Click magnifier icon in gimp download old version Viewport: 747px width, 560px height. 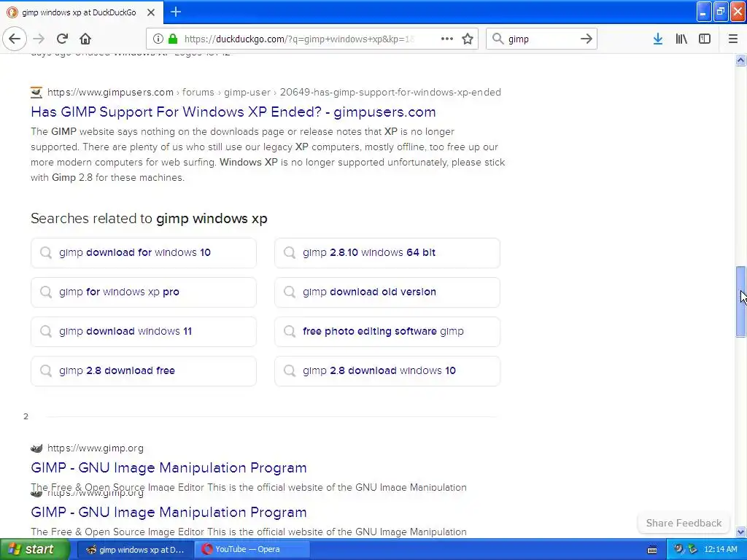289,292
